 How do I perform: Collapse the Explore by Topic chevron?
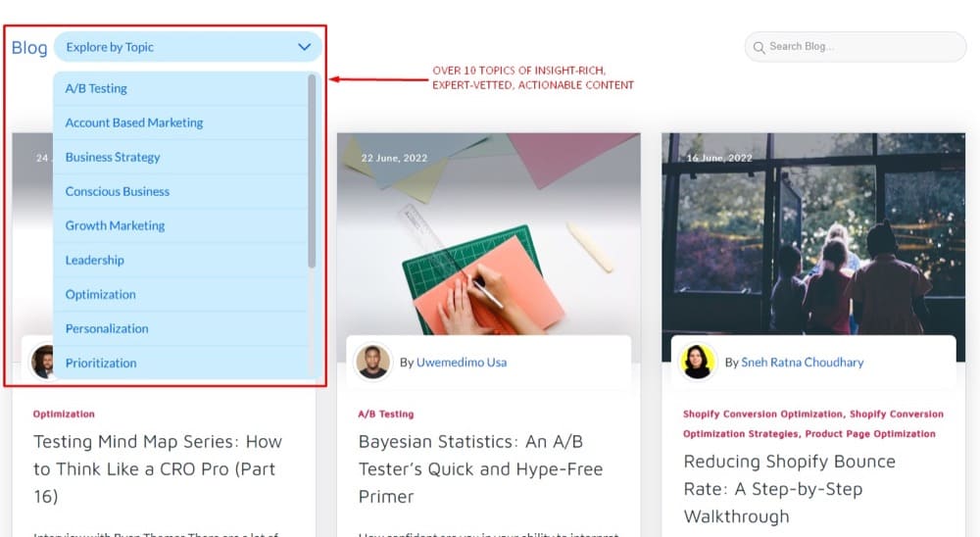point(305,47)
